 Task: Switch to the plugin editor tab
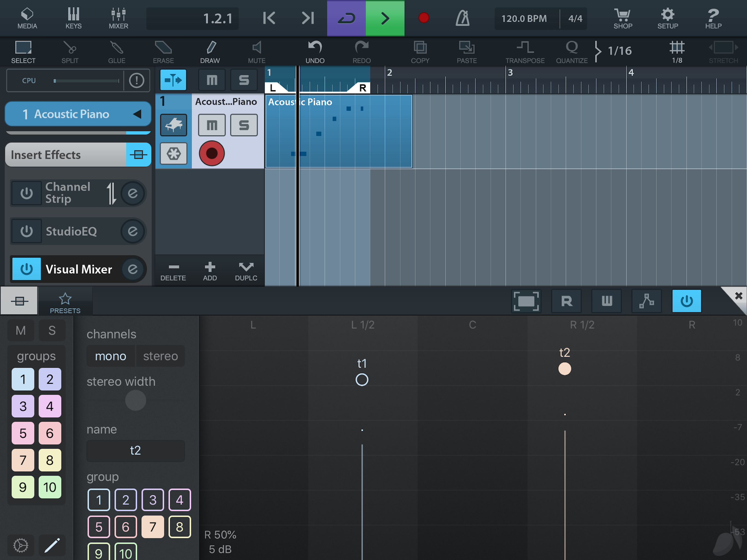click(x=19, y=301)
